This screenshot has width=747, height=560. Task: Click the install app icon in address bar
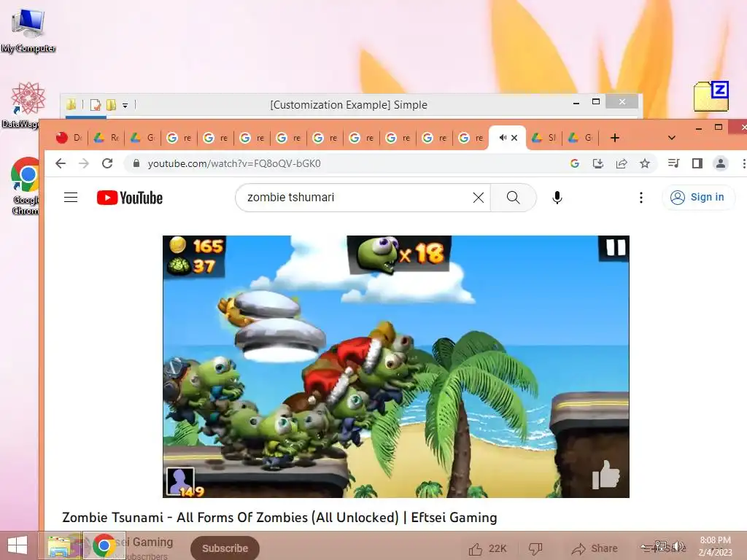tap(598, 163)
